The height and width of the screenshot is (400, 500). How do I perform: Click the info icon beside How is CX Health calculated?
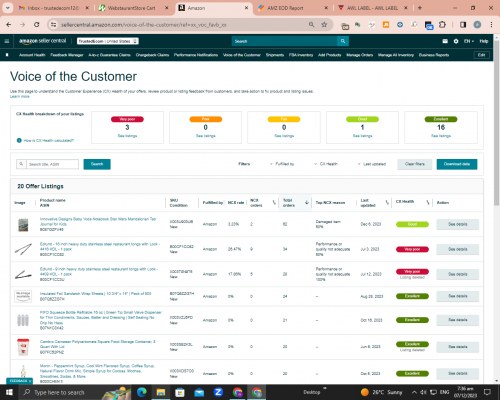[x=19, y=140]
